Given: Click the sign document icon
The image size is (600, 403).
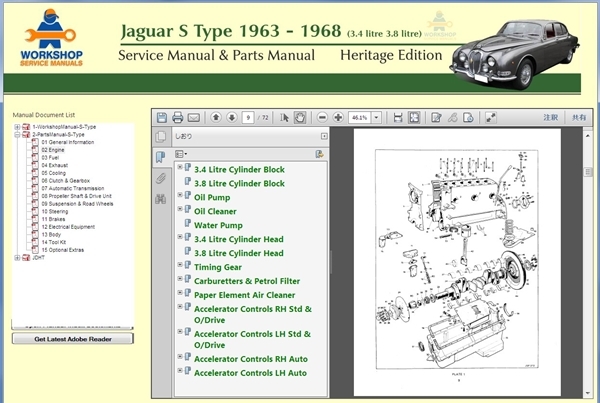Looking at the screenshot, I should pyautogui.click(x=468, y=117).
